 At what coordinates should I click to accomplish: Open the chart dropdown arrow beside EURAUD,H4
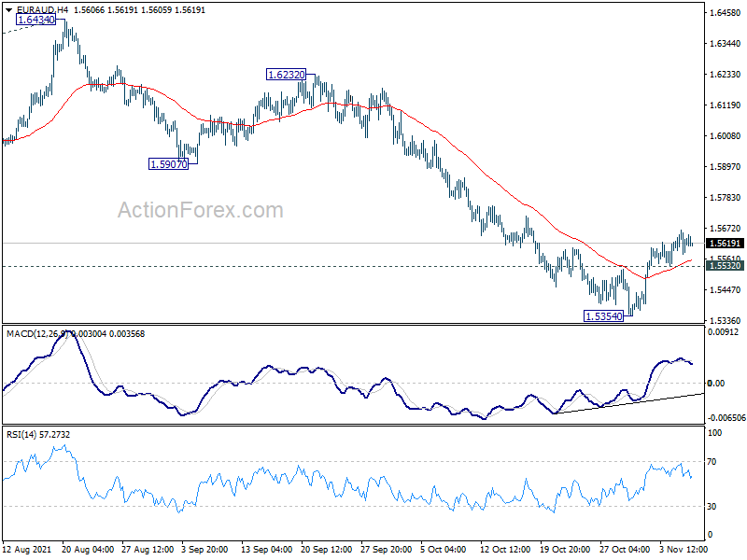[8, 10]
